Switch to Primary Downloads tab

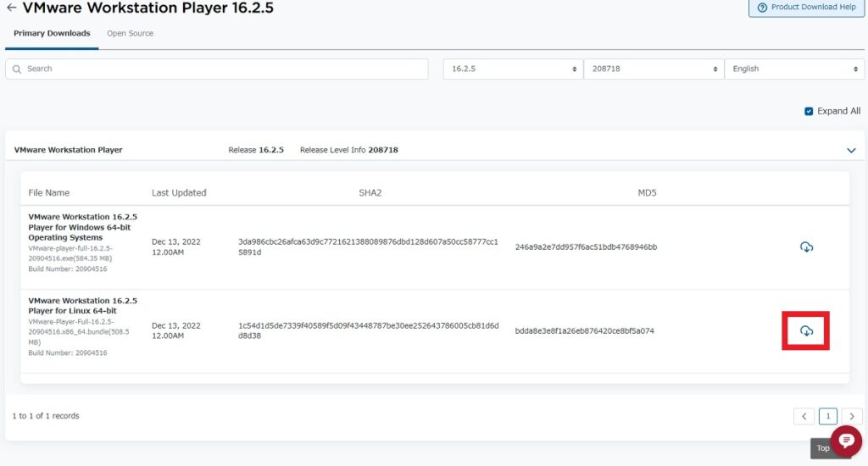(52, 33)
